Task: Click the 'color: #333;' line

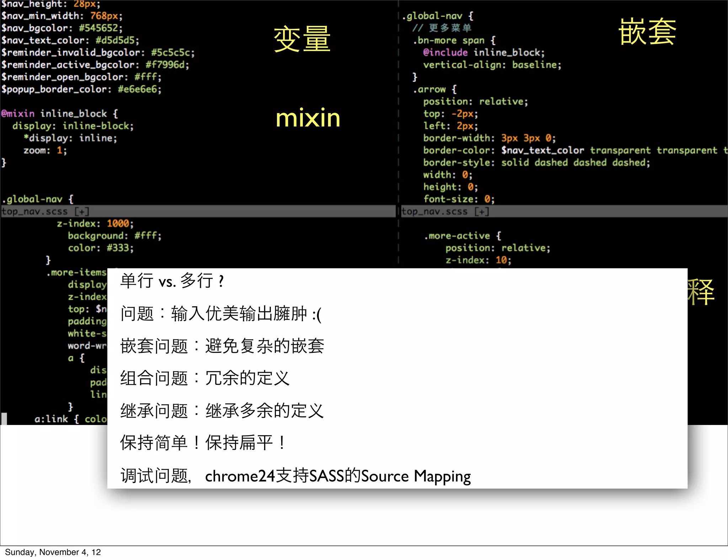Action: [x=101, y=248]
